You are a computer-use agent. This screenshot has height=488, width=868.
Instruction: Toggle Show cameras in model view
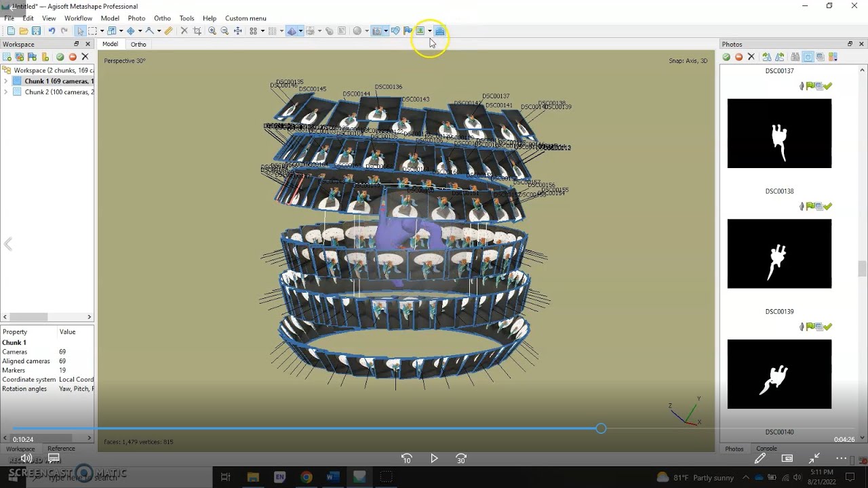376,30
